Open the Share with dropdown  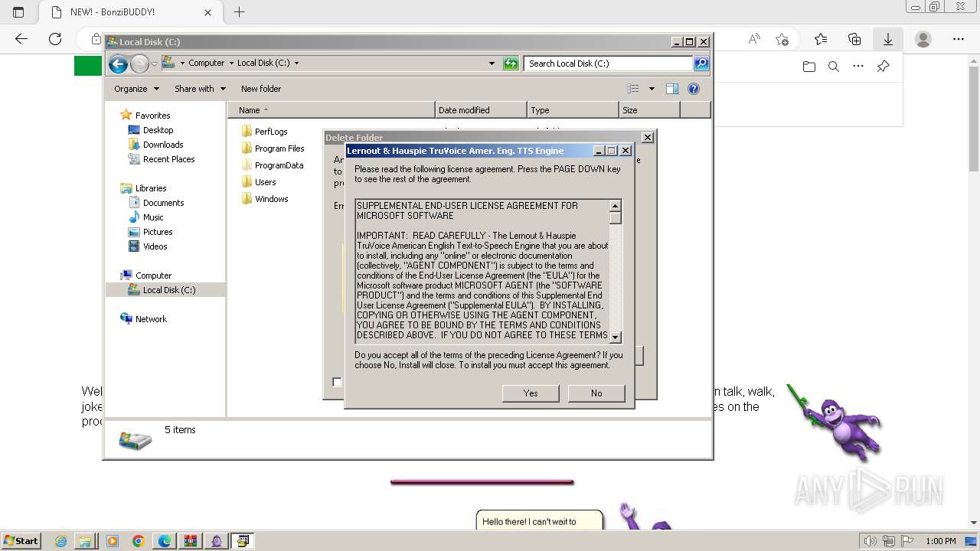tap(200, 89)
